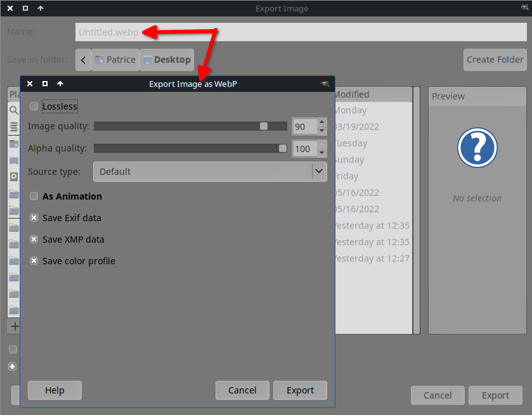The height and width of the screenshot is (415, 532).
Task: Select the file row modified Sunday
Action: [x=373, y=160]
